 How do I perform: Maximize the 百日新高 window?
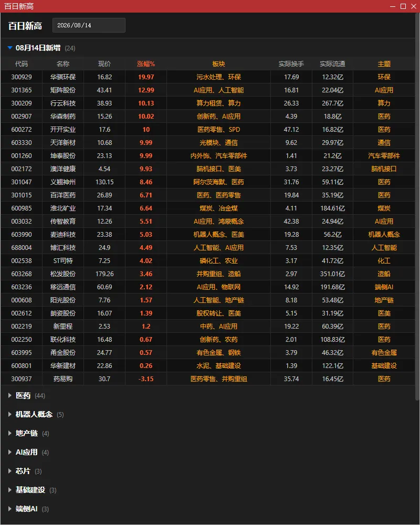[x=403, y=6]
